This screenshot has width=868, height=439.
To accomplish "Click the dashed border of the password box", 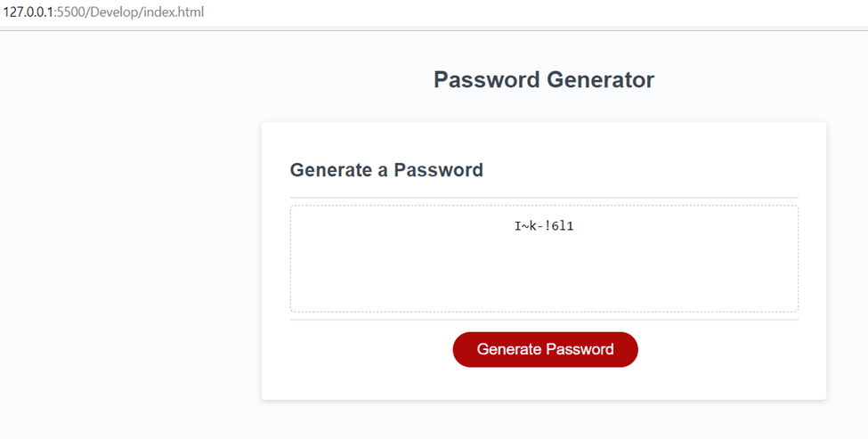I will [544, 206].
